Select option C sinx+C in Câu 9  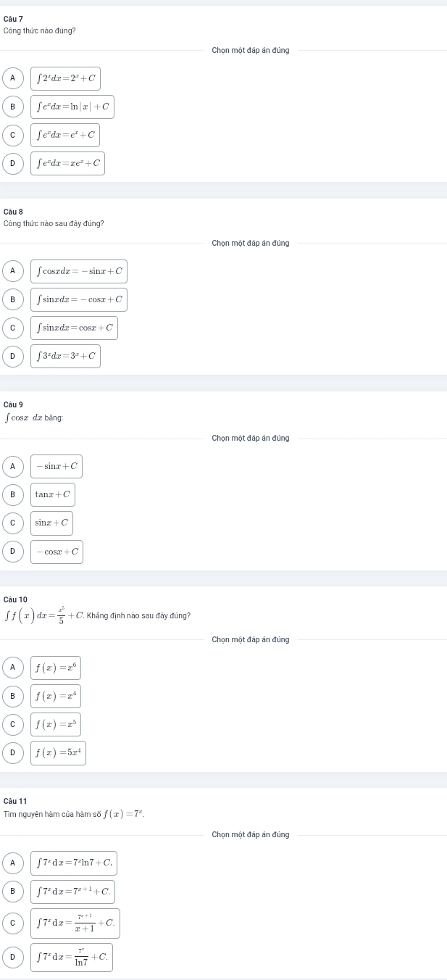(12, 523)
